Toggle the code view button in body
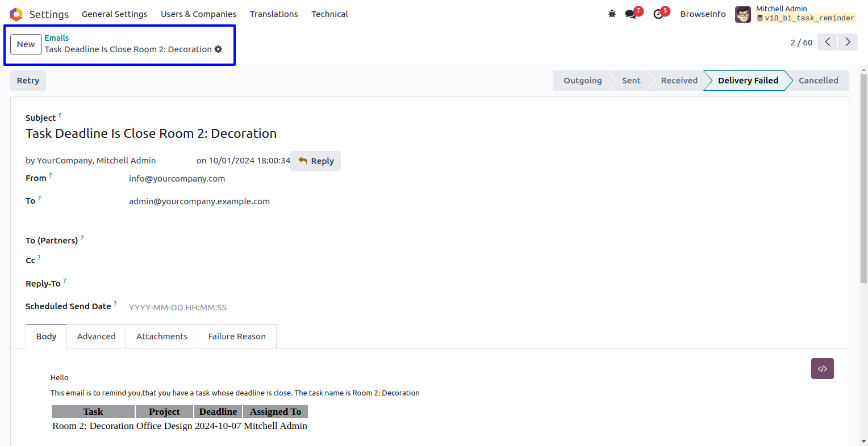Image resolution: width=868 pixels, height=446 pixels. pyautogui.click(x=822, y=369)
